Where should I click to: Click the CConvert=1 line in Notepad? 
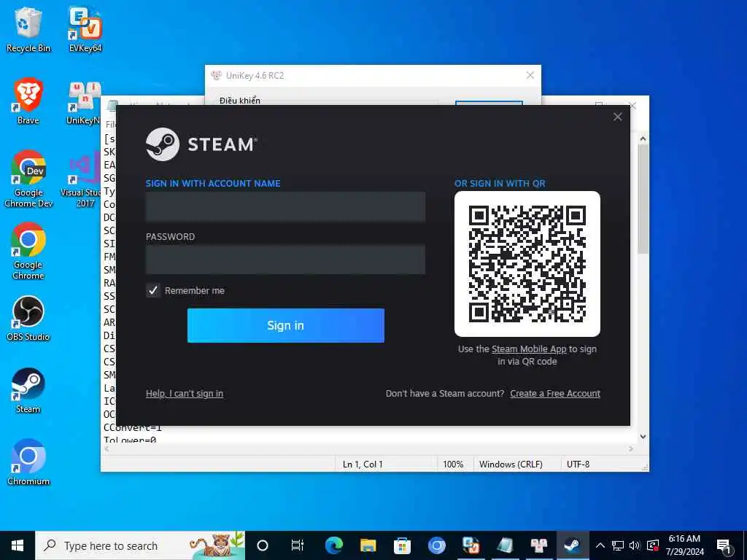click(x=133, y=427)
